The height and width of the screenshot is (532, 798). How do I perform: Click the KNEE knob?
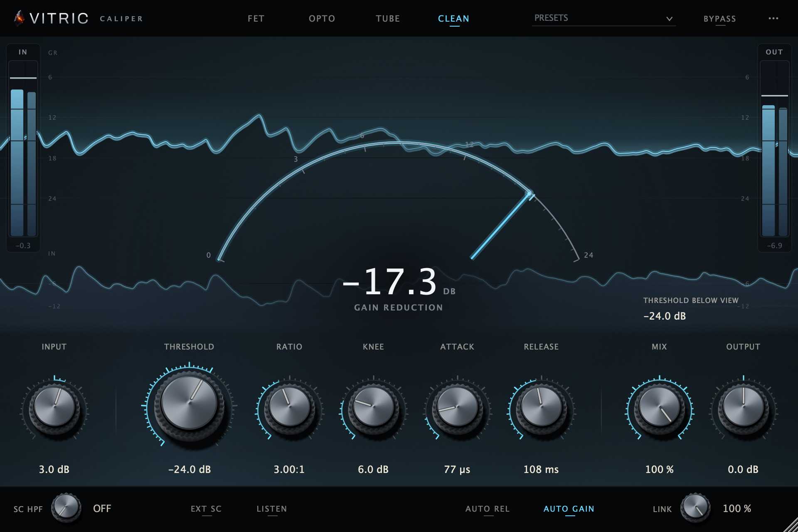pos(373,407)
